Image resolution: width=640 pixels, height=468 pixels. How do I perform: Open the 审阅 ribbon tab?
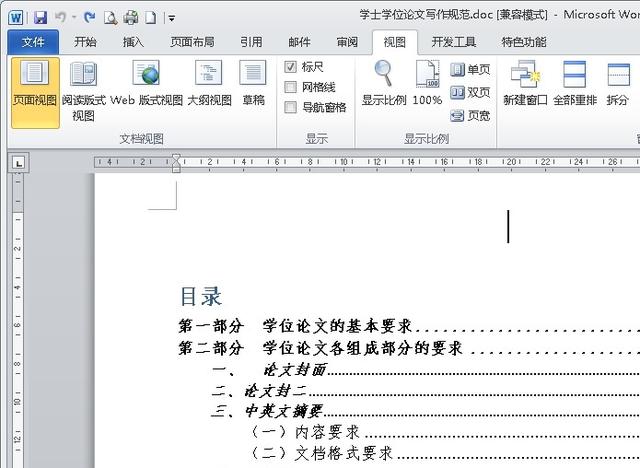pos(347,42)
